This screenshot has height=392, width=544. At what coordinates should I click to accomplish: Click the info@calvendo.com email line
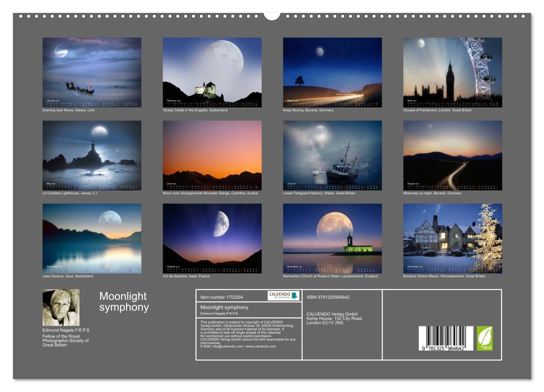coord(238,346)
